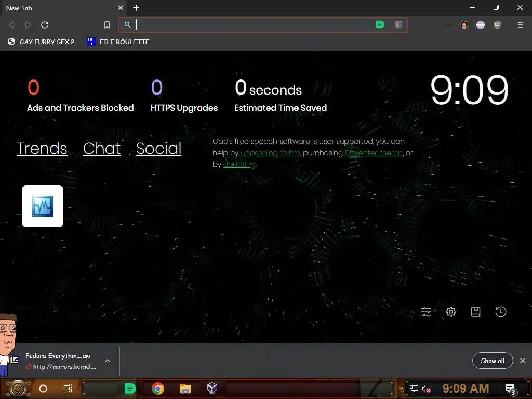532x399 pixels.
Task: Open new tab customize sliders icon
Action: [x=426, y=312]
